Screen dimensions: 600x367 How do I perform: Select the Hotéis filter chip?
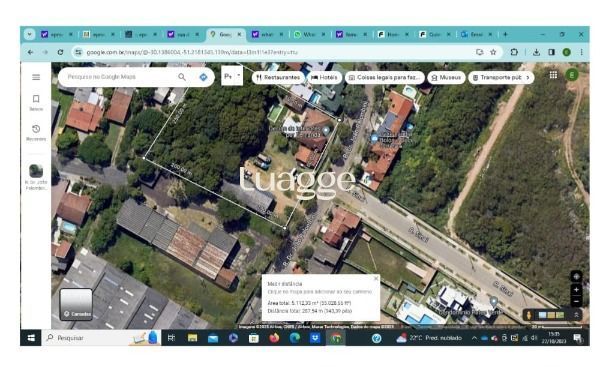click(x=324, y=77)
